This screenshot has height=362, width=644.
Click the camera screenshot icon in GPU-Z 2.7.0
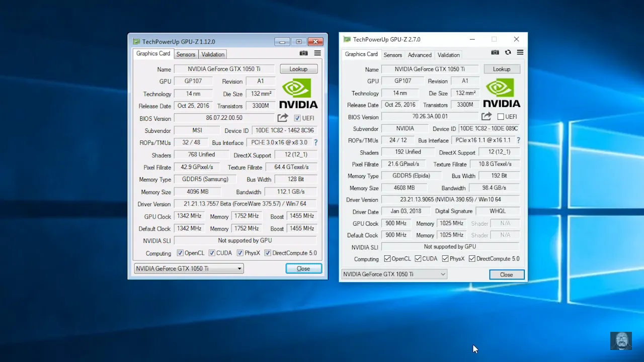[x=495, y=52]
